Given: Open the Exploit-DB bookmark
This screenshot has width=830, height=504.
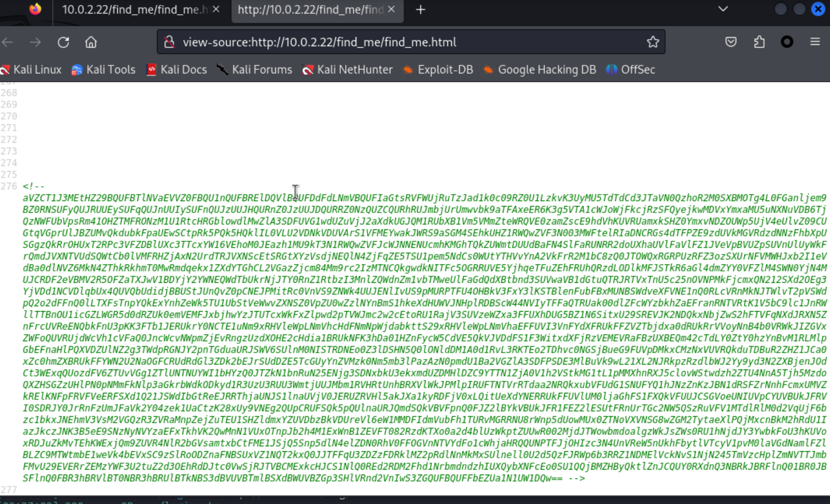Looking at the screenshot, I should coord(438,70).
